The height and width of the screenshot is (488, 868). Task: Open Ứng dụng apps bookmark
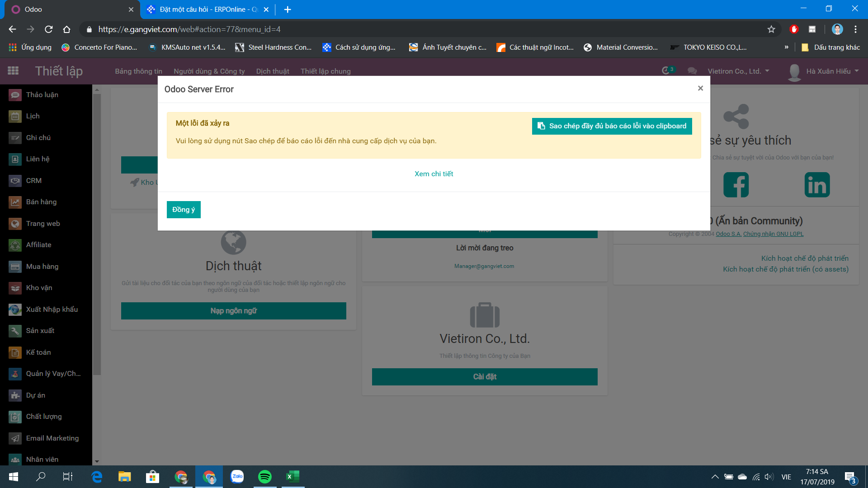[30, 47]
